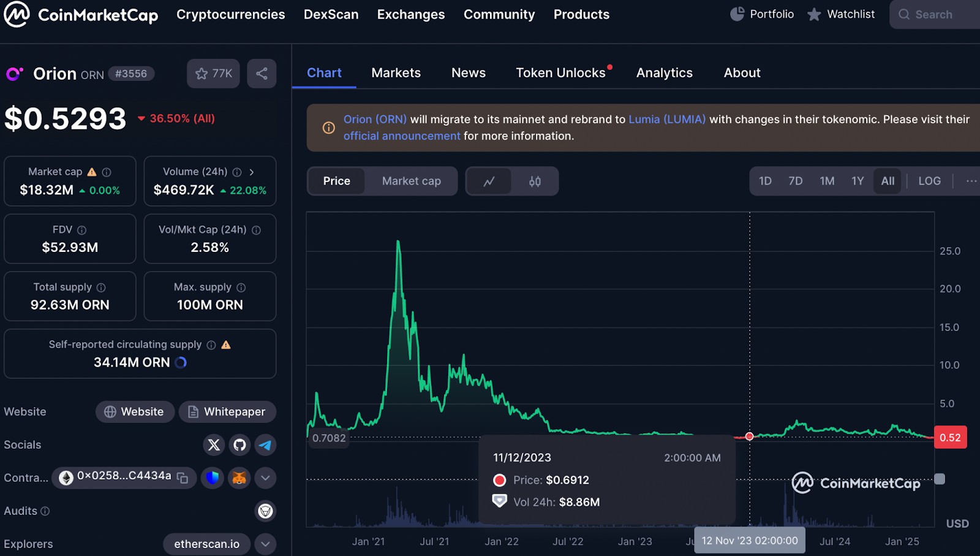Open the DexScan menu

(331, 14)
